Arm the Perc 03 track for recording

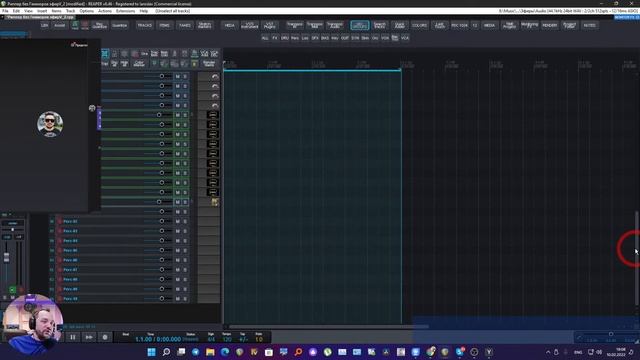60,231
